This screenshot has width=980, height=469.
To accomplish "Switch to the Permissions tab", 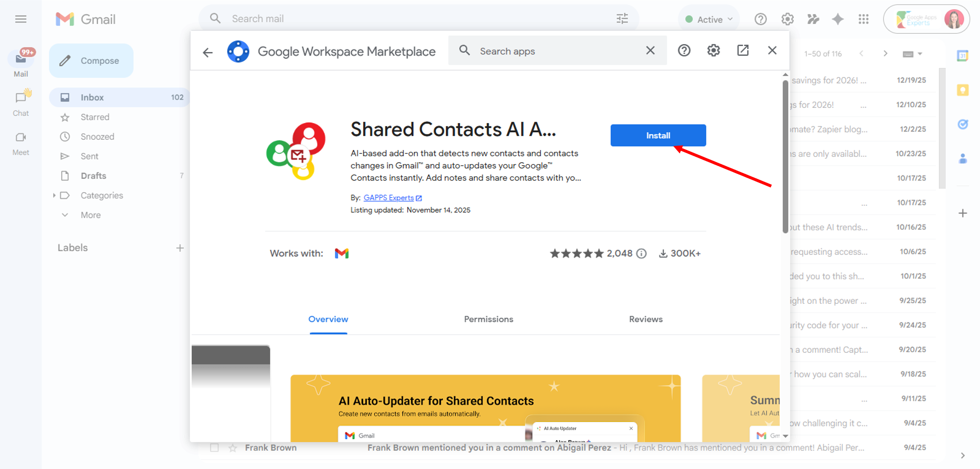I will 488,319.
